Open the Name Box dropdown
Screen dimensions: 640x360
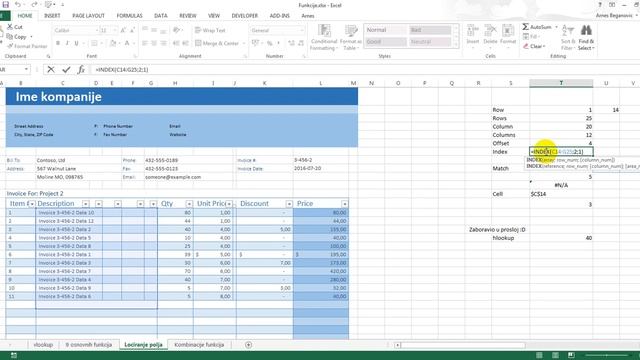coord(26,69)
